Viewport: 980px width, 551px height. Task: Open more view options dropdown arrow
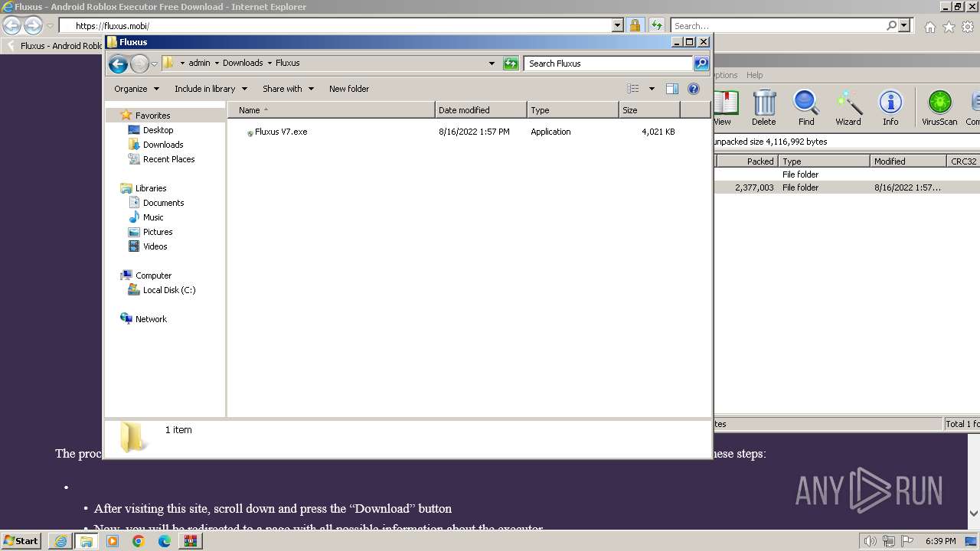click(x=652, y=89)
